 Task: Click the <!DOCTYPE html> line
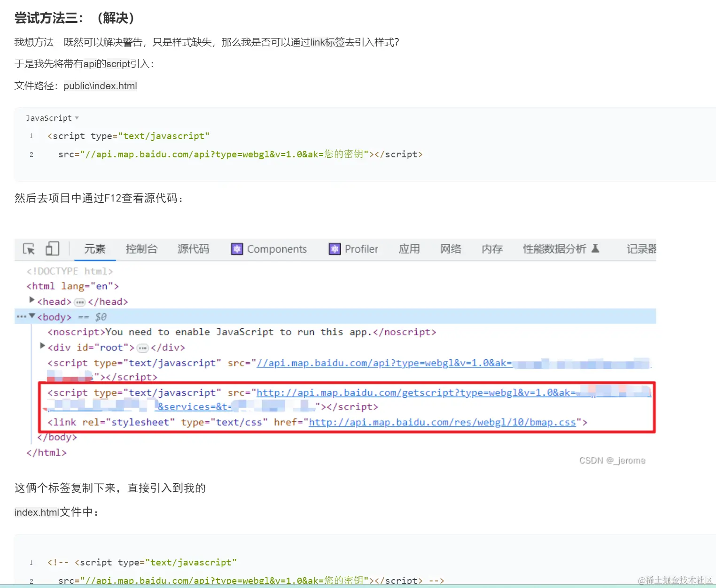tap(70, 271)
